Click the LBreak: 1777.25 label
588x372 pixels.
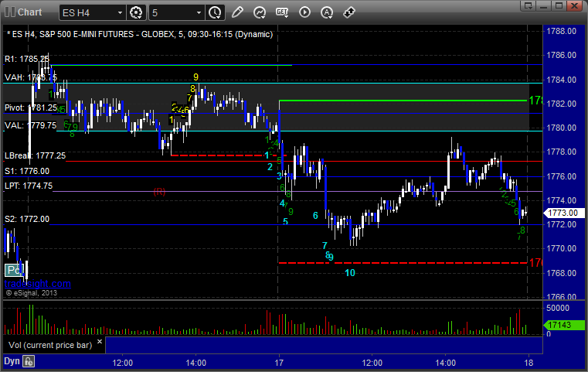click(x=35, y=155)
